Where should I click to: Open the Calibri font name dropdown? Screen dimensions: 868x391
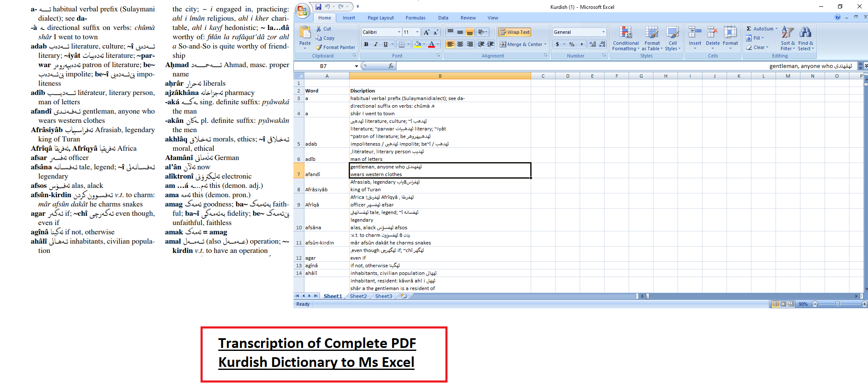(399, 32)
